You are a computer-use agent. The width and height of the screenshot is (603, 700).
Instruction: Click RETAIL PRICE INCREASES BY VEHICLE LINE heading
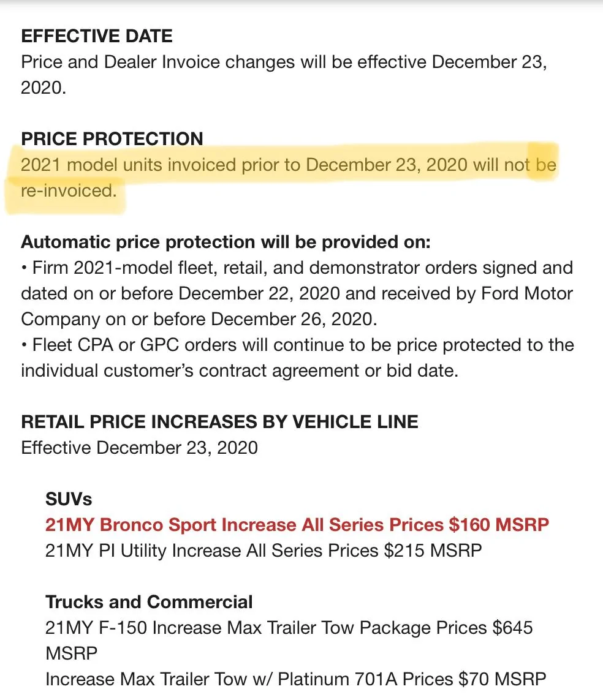pyautogui.click(x=219, y=422)
